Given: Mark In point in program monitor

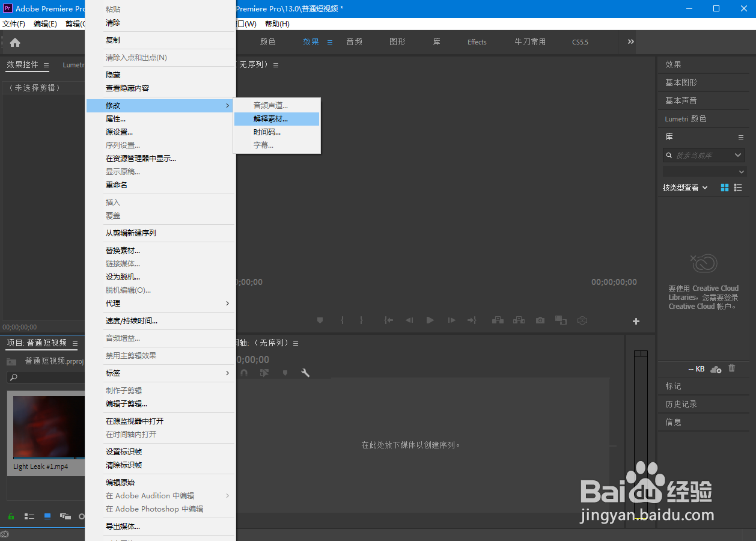Looking at the screenshot, I should 342,320.
